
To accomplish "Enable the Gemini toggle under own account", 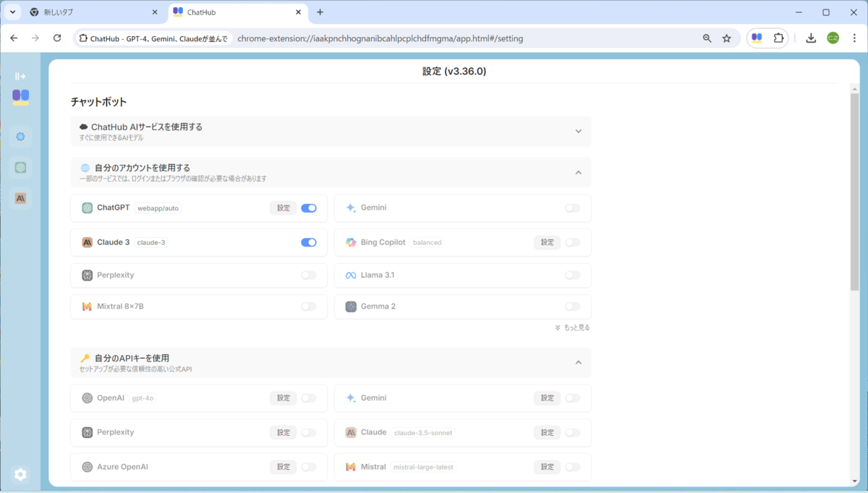I will pos(572,208).
